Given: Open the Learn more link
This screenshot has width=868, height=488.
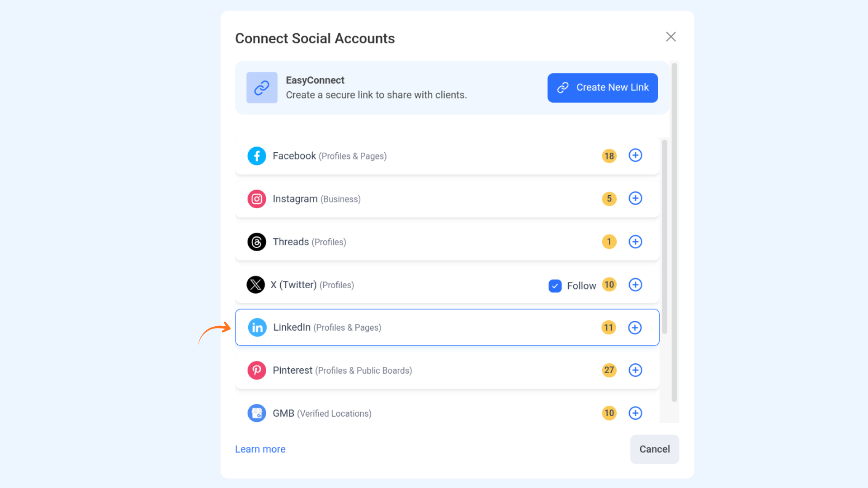Looking at the screenshot, I should click(260, 449).
